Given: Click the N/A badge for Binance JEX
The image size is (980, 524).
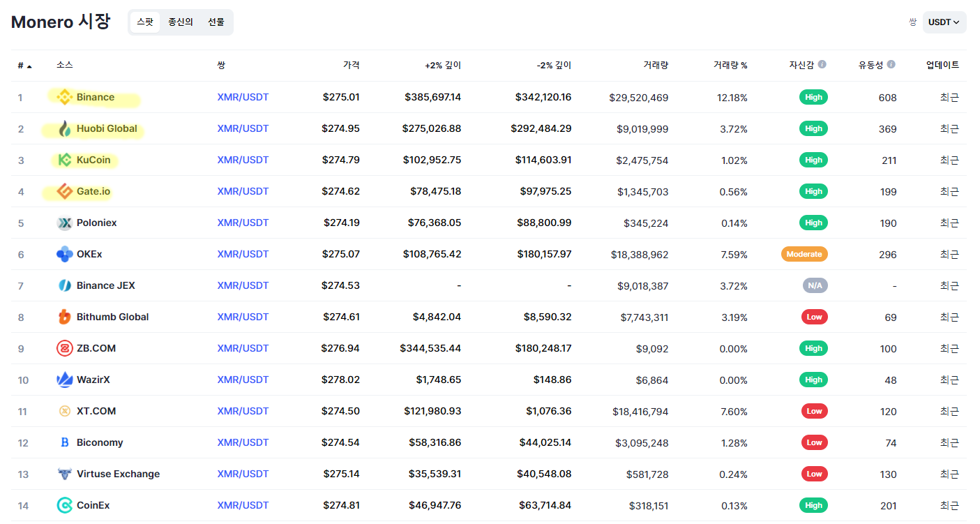Looking at the screenshot, I should pyautogui.click(x=815, y=285).
